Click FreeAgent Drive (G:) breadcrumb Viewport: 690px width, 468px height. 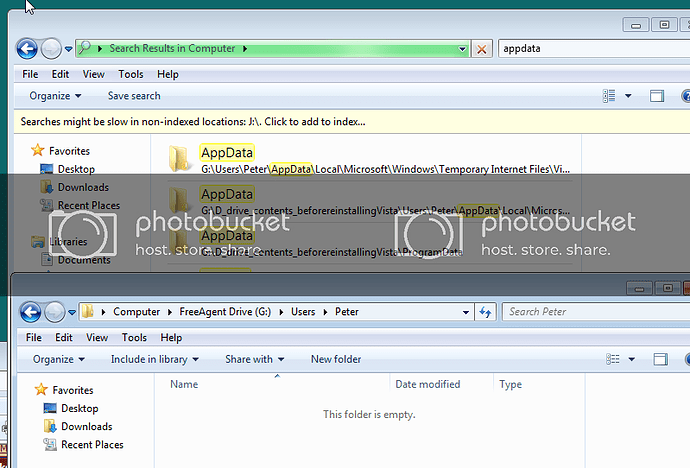tap(225, 312)
